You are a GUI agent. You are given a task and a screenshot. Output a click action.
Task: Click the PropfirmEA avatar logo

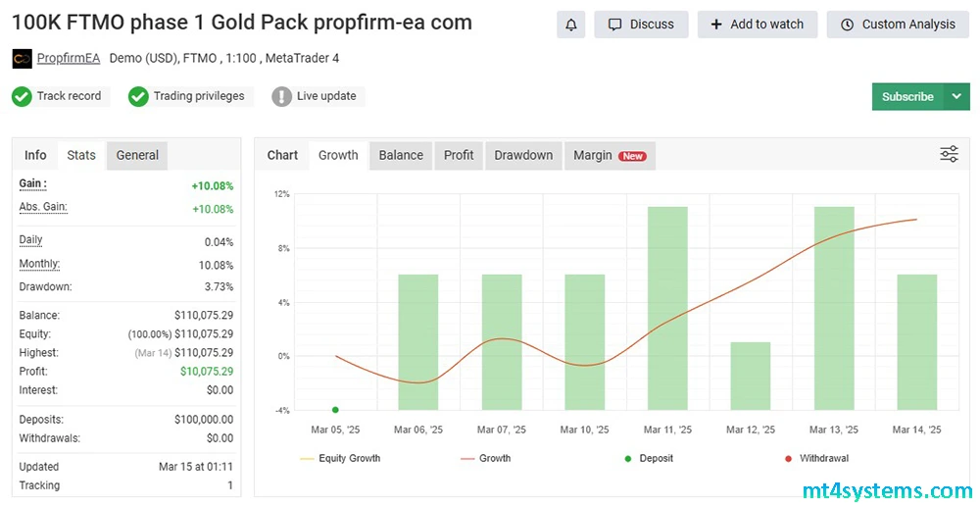22,59
